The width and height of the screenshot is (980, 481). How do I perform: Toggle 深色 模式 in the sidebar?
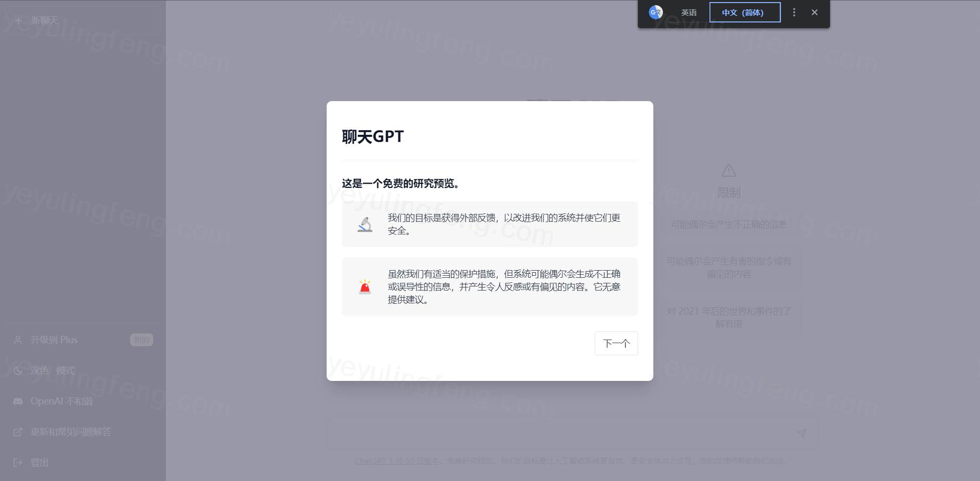coord(83,371)
